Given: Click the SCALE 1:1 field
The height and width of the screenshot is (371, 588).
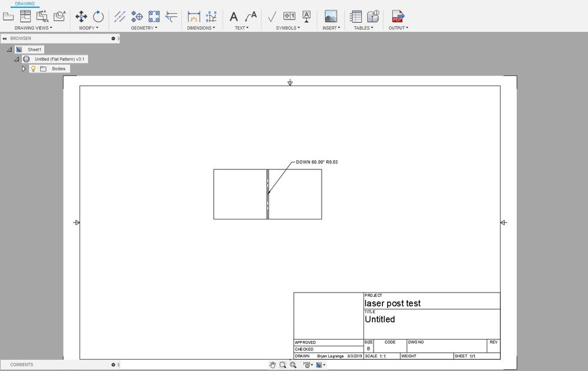Looking at the screenshot, I should tap(382, 356).
